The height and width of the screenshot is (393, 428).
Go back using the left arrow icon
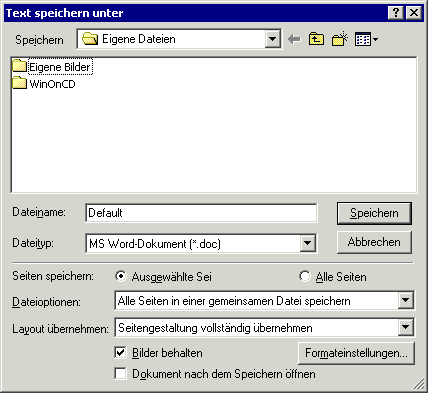pyautogui.click(x=294, y=39)
